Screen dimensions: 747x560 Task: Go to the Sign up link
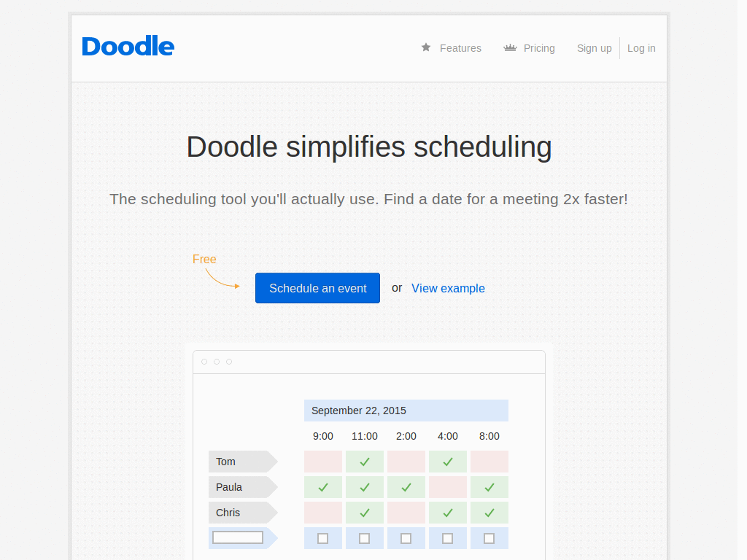coord(594,48)
